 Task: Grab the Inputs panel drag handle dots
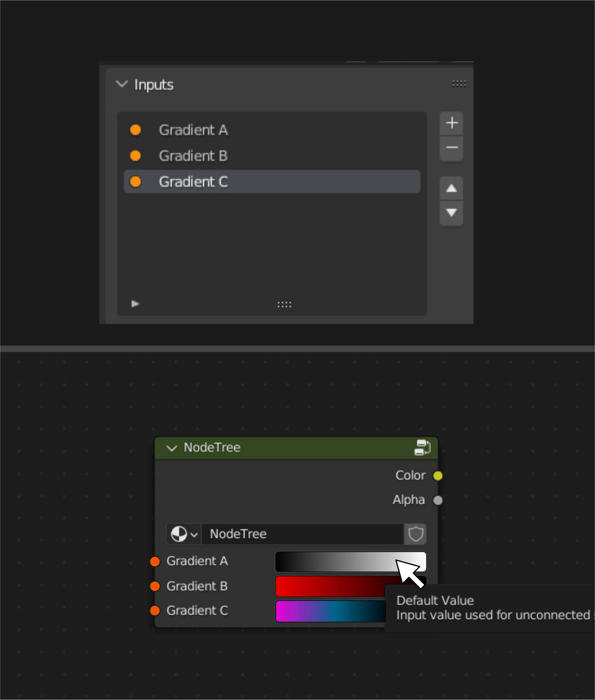pyautogui.click(x=459, y=84)
